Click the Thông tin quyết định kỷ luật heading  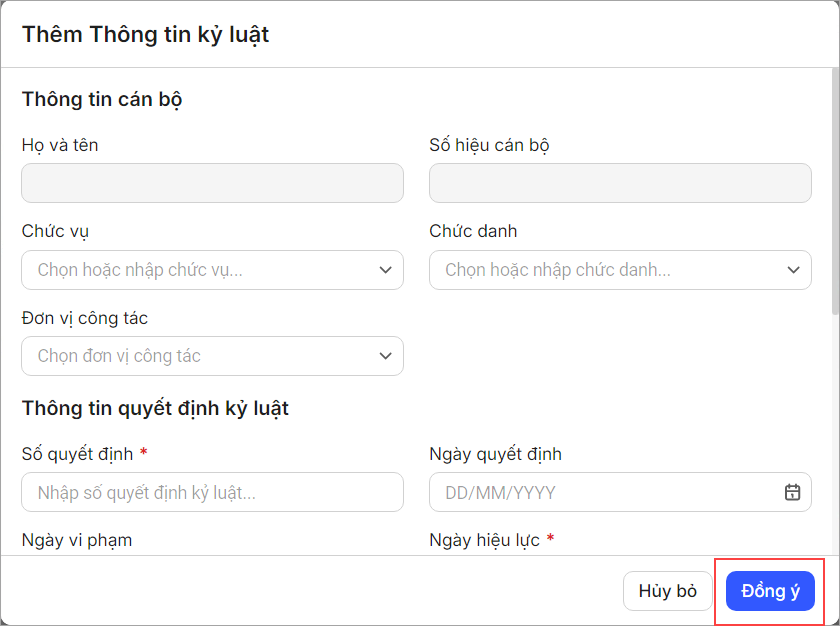tap(155, 408)
